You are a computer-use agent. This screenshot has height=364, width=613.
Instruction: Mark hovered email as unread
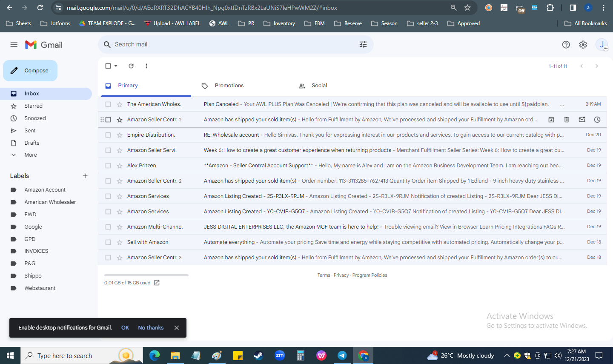coord(582,120)
